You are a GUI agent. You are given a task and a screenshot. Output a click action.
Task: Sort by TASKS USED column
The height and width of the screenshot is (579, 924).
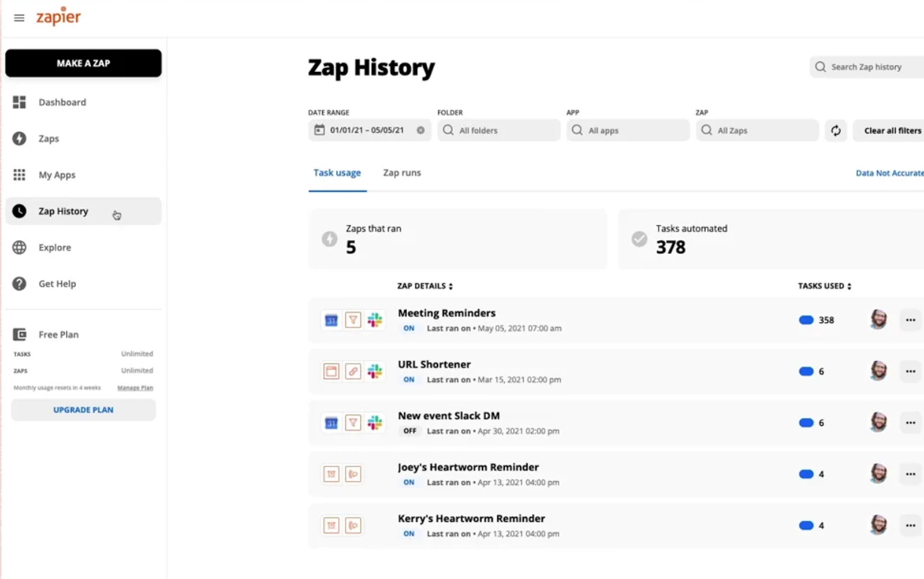[825, 286]
